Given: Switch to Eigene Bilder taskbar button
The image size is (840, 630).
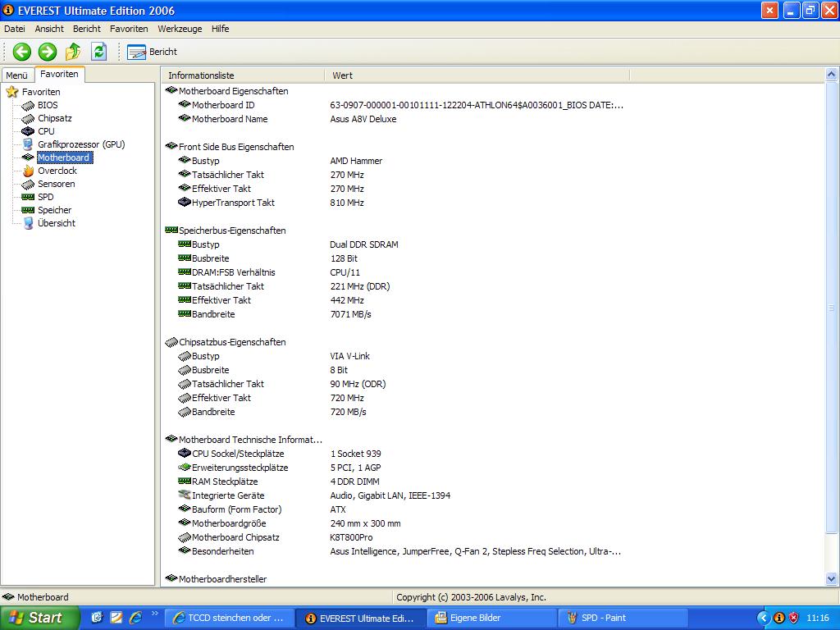Looking at the screenshot, I should pos(492,619).
